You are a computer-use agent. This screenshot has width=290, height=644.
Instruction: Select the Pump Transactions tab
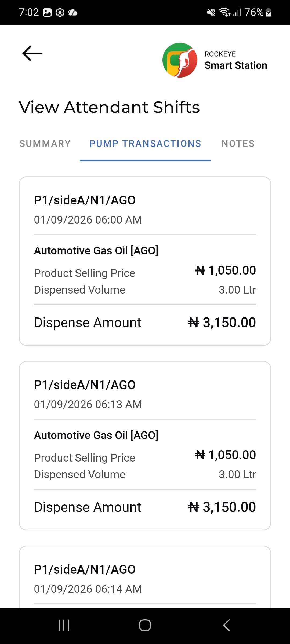pyautogui.click(x=145, y=144)
